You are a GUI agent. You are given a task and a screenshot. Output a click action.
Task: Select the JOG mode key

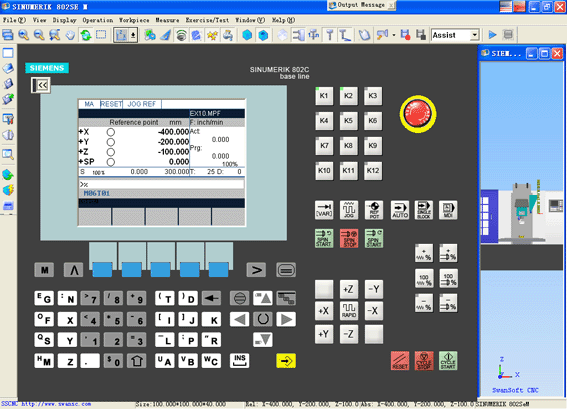(x=349, y=210)
